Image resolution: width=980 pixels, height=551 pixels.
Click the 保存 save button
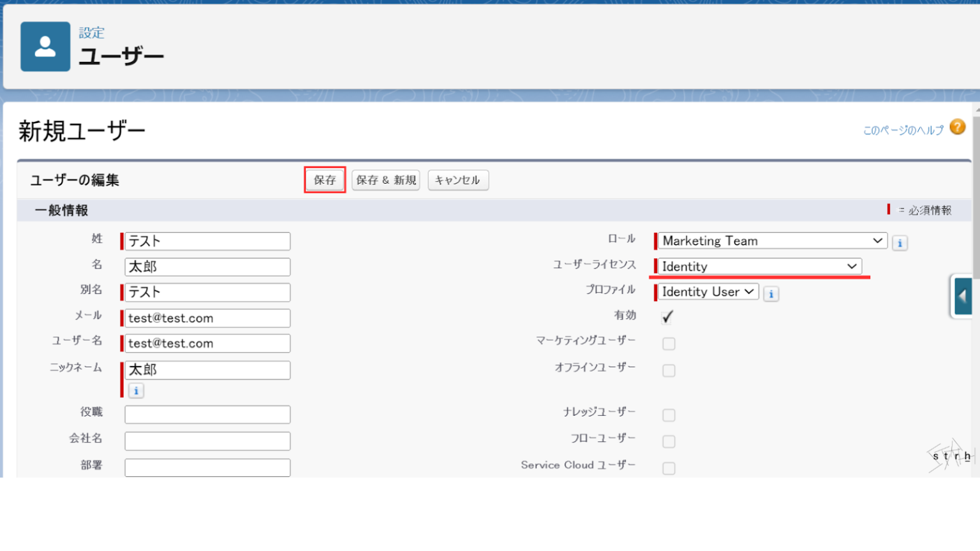click(325, 180)
